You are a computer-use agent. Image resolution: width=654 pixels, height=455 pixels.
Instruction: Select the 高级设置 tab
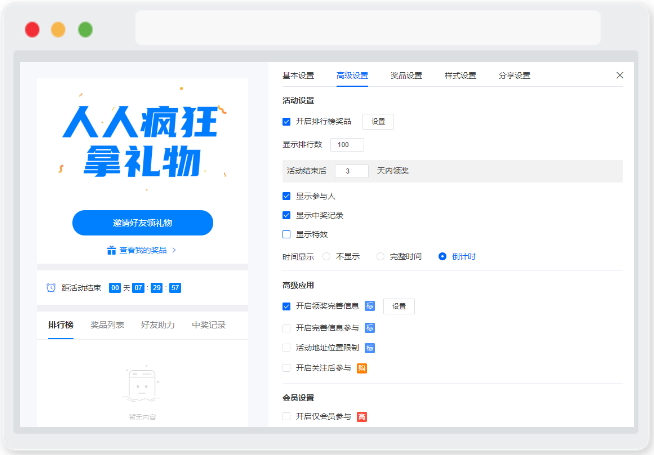[x=352, y=75]
